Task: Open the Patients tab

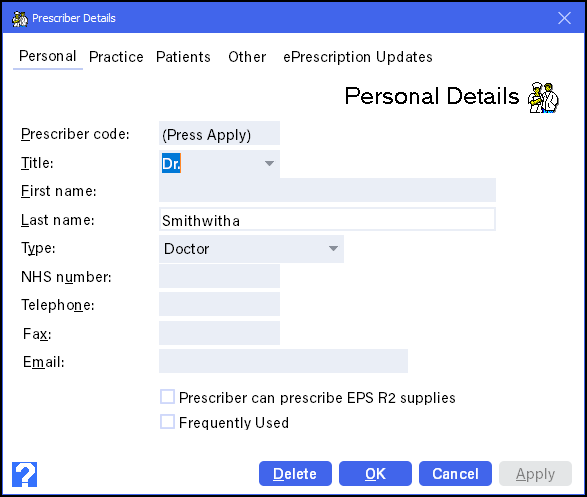Action: tap(183, 57)
